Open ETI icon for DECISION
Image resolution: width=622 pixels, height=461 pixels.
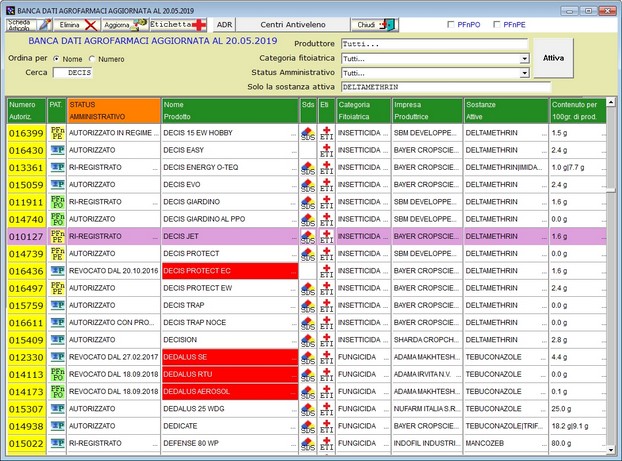tap(326, 340)
